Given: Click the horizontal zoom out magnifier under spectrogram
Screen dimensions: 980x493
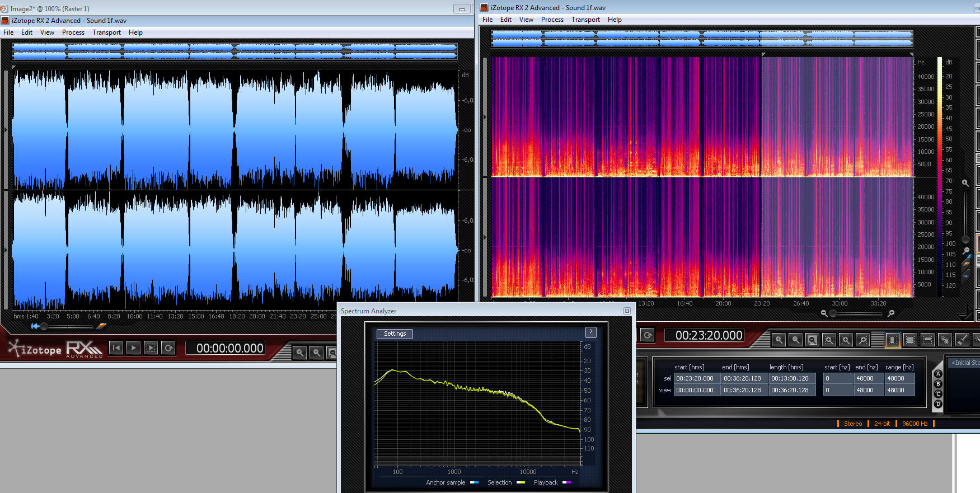Looking at the screenshot, I should (x=824, y=313).
